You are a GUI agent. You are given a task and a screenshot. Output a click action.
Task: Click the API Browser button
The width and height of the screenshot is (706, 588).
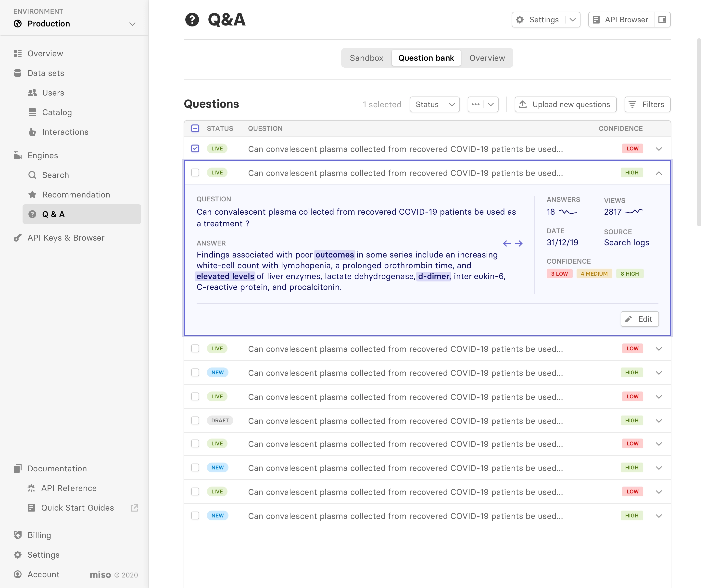621,20
